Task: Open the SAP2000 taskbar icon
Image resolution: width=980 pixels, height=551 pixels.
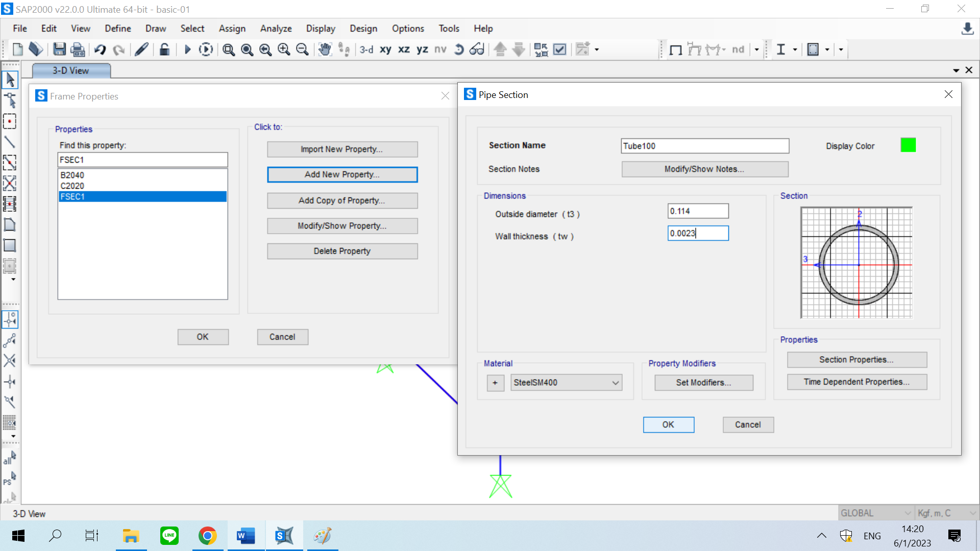Action: (284, 536)
